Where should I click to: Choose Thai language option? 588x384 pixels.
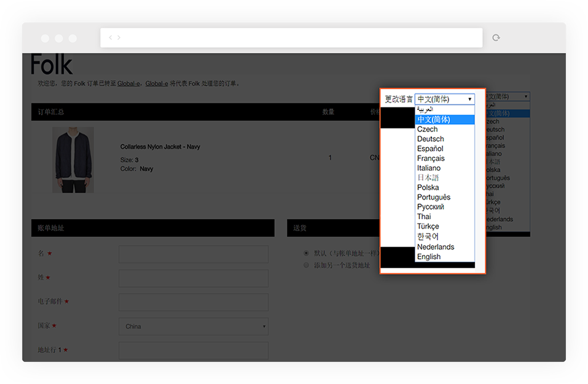(x=445, y=217)
